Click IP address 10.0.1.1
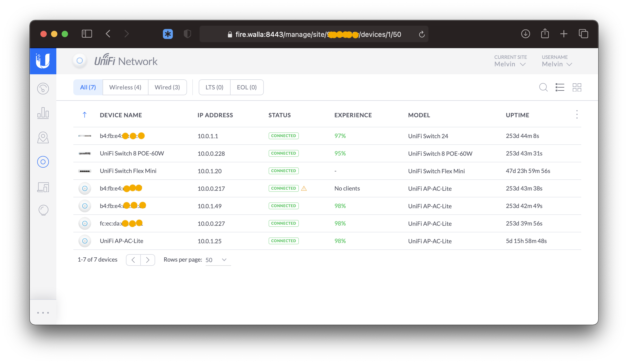The height and width of the screenshot is (364, 628). coord(208,136)
